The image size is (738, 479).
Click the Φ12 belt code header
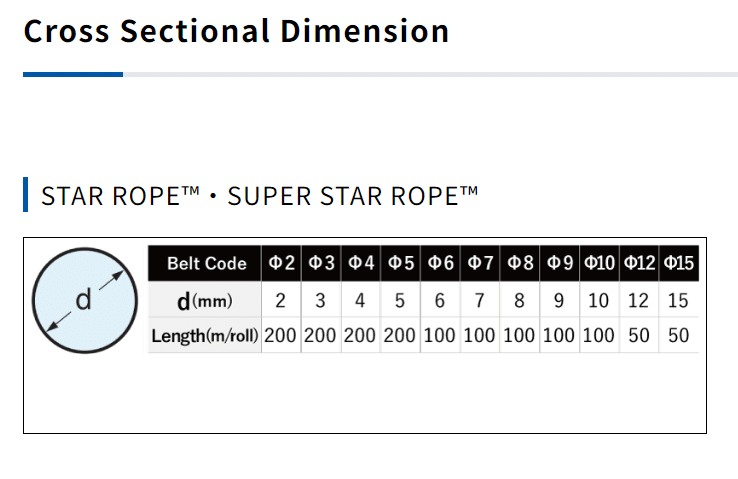[x=639, y=264]
